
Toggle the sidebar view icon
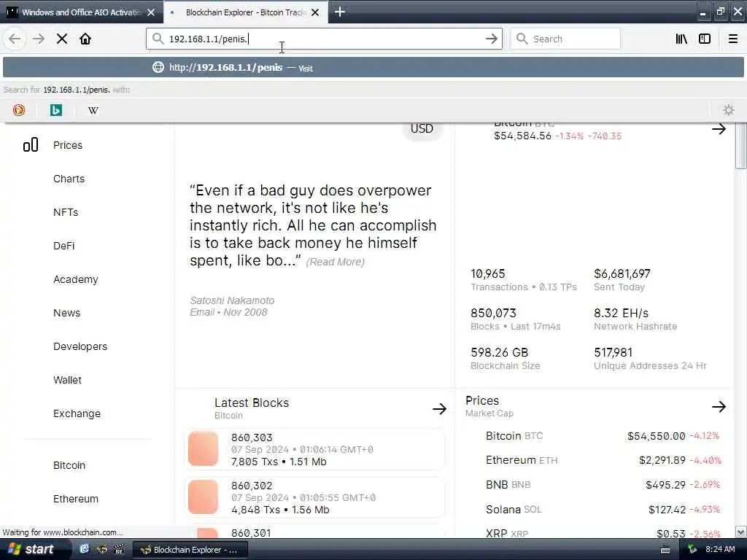[x=705, y=39]
